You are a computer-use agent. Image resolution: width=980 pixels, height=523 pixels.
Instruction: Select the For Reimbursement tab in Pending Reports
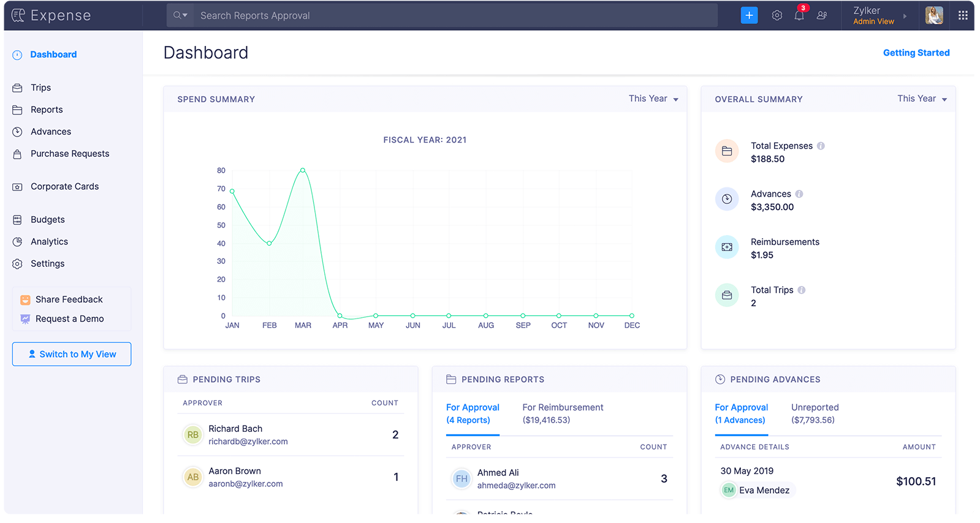(563, 413)
